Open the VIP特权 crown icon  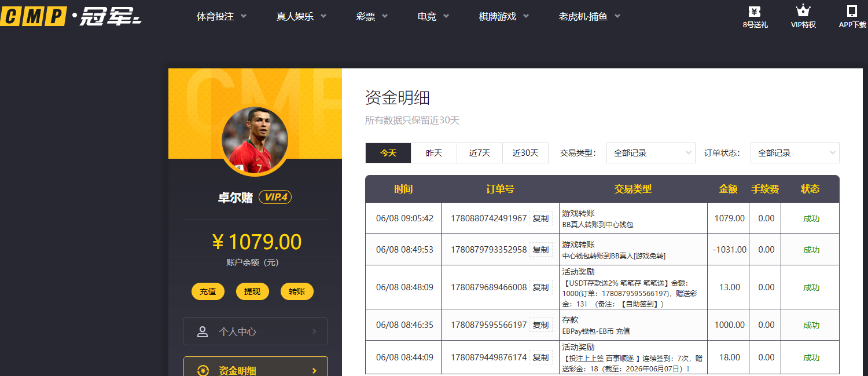pyautogui.click(x=803, y=10)
